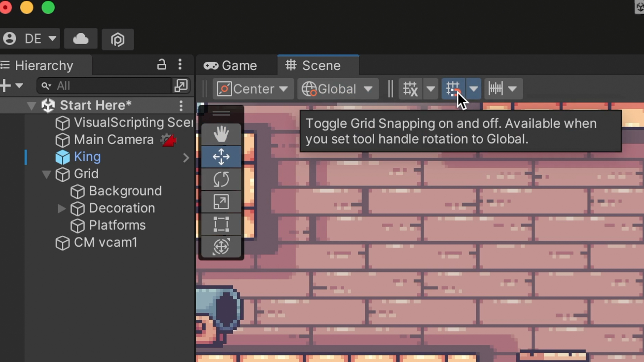644x362 pixels.
Task: Open increment snap settings dropdown arrow
Action: point(512,89)
